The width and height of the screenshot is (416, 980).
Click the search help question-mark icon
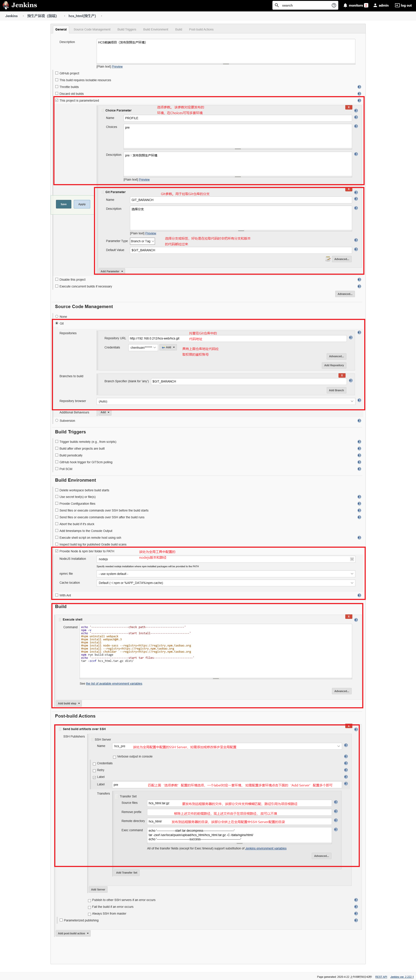click(334, 5)
